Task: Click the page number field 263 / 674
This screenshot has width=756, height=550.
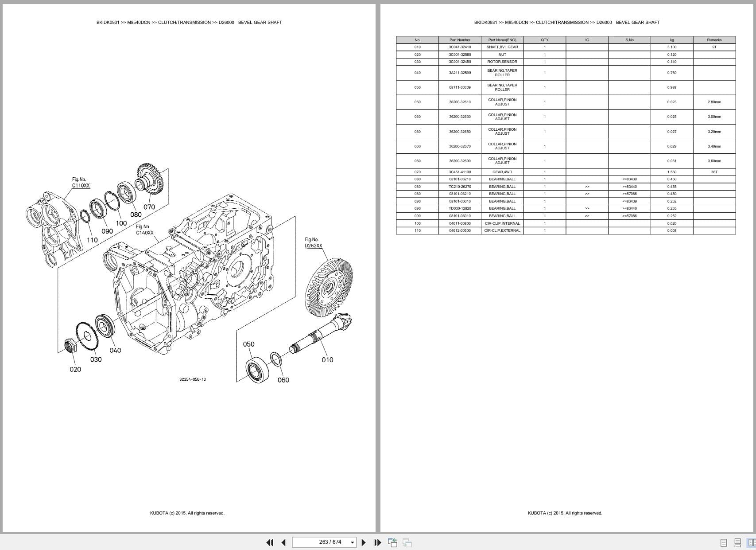Action: [325, 542]
